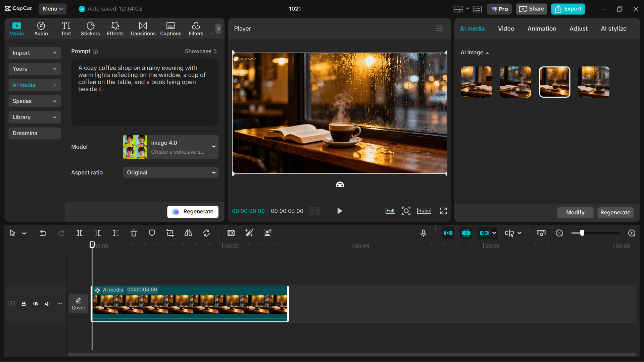Mirror the clip horizontally
The height and width of the screenshot is (362, 644).
[188, 233]
